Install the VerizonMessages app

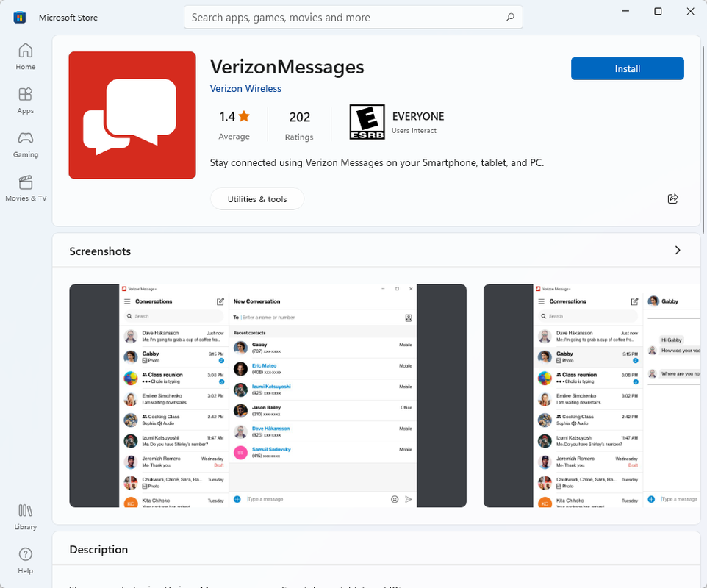(627, 68)
